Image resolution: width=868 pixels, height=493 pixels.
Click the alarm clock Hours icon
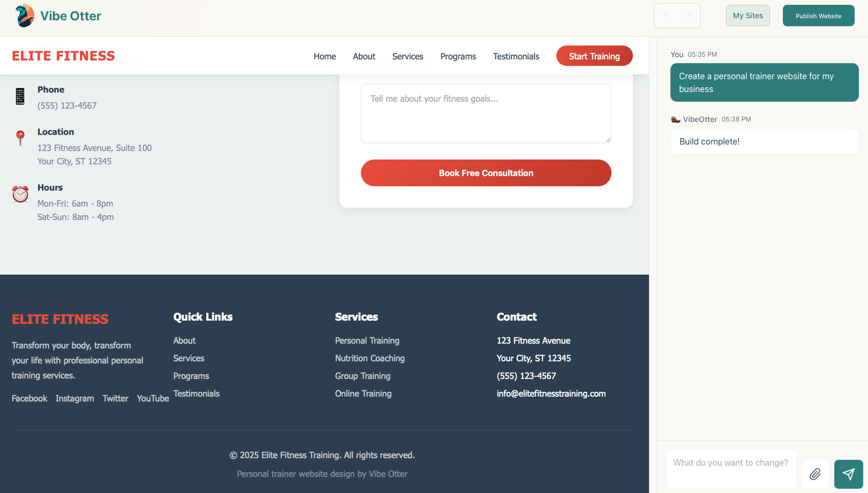[x=20, y=194]
